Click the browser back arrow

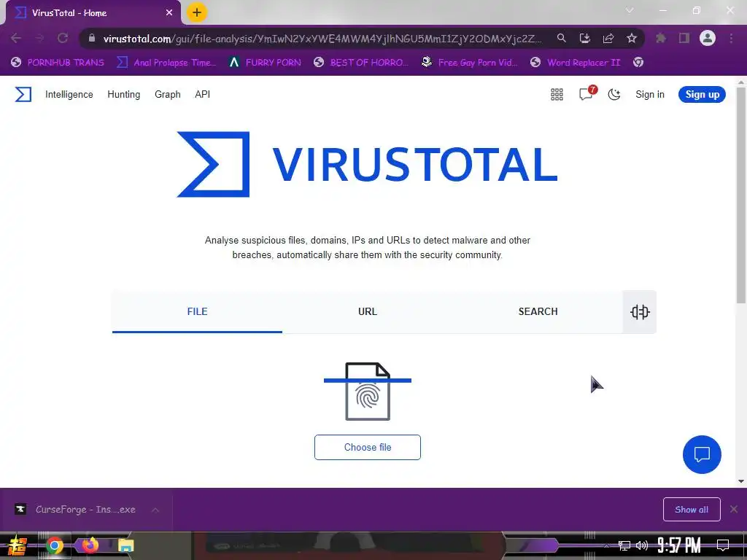[16, 38]
